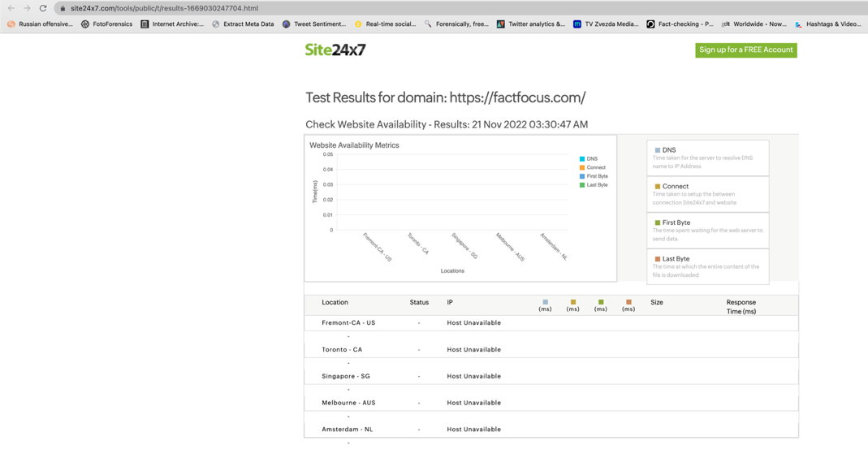Viewport: 868px width, 458px height.
Task: Click the green First Byte (ms) column swatch
Action: [x=601, y=302]
